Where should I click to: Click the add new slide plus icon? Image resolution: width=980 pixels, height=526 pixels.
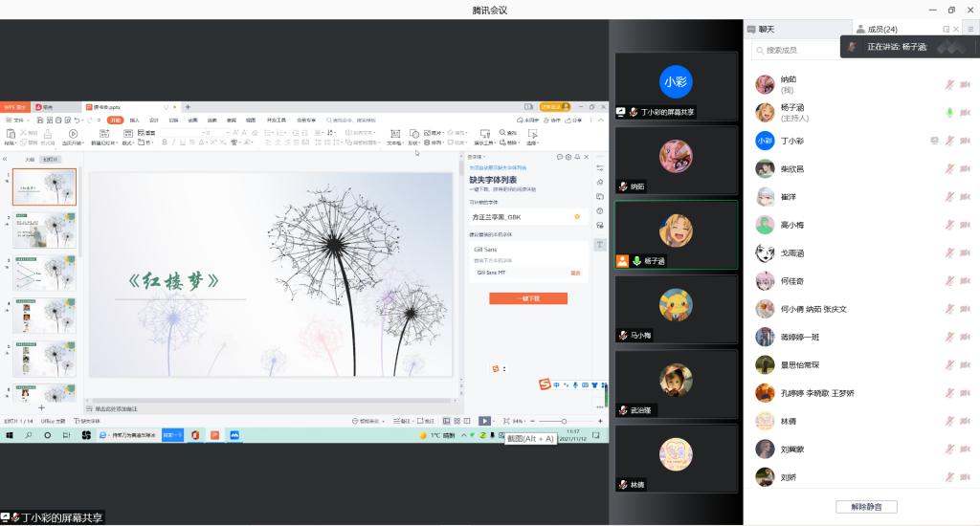click(41, 408)
